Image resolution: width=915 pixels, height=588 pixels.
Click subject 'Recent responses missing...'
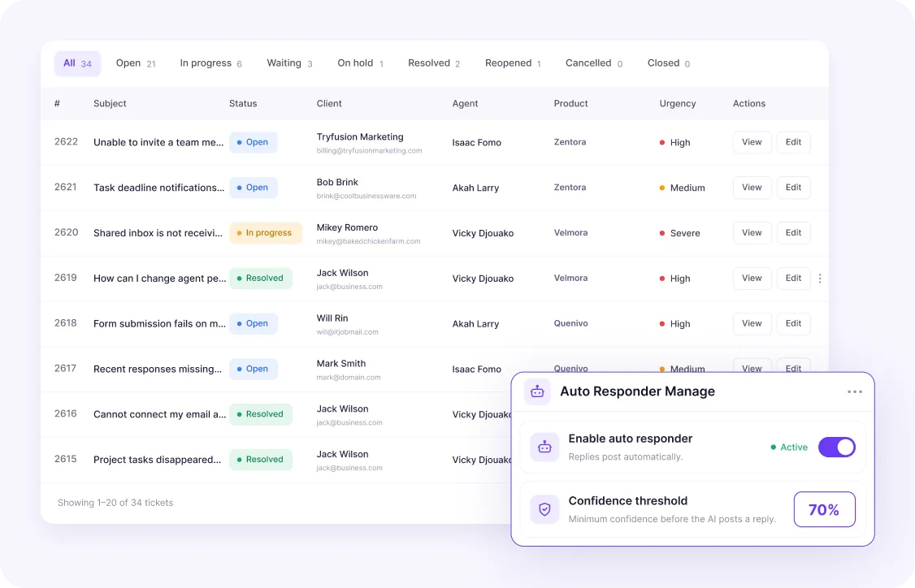click(x=158, y=370)
